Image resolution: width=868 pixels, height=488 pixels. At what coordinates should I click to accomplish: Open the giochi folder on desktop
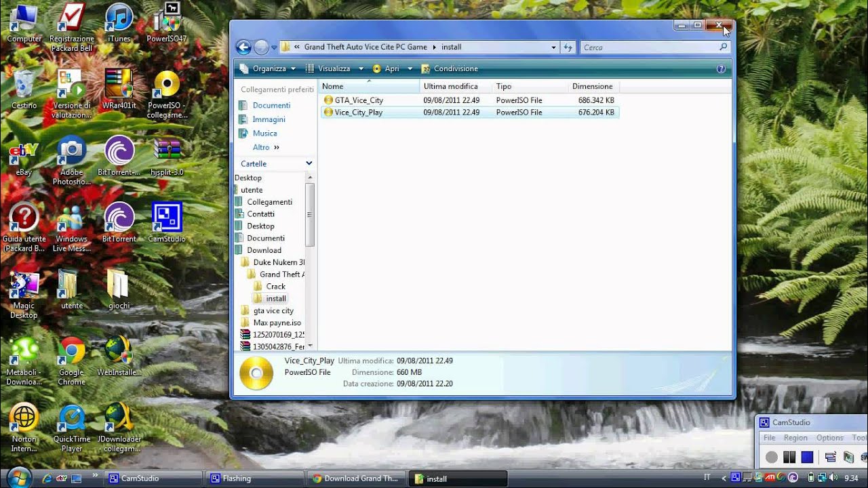point(119,289)
